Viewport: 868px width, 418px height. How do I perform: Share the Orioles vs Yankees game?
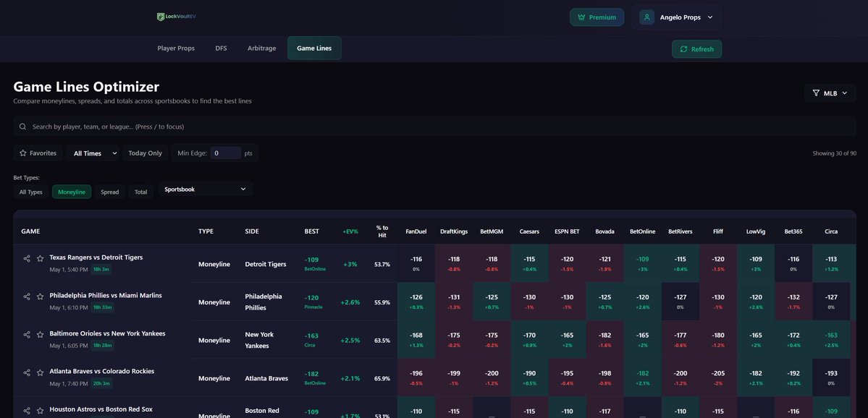pos(27,335)
